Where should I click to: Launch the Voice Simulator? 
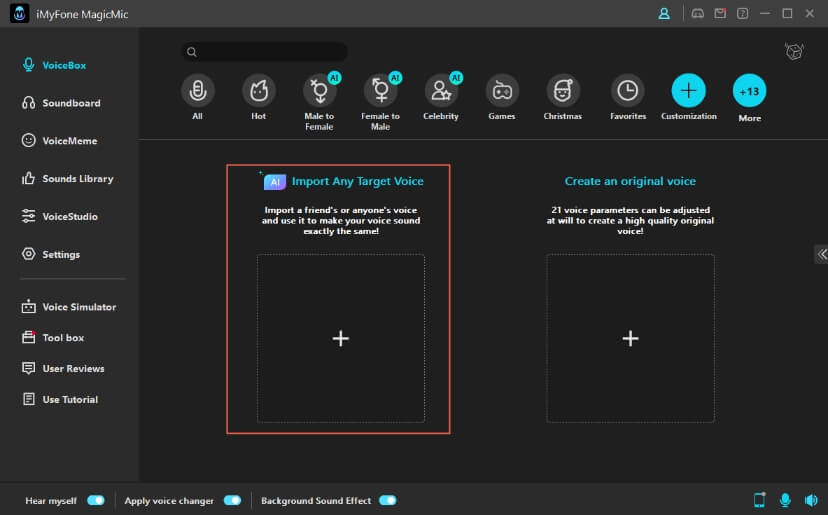coord(69,307)
